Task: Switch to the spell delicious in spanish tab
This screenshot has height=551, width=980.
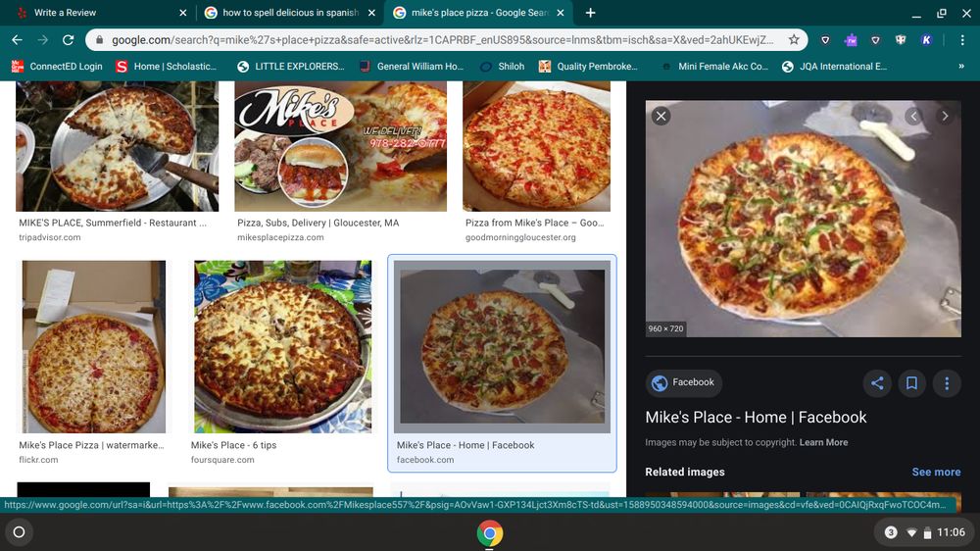Action: pyautogui.click(x=284, y=13)
